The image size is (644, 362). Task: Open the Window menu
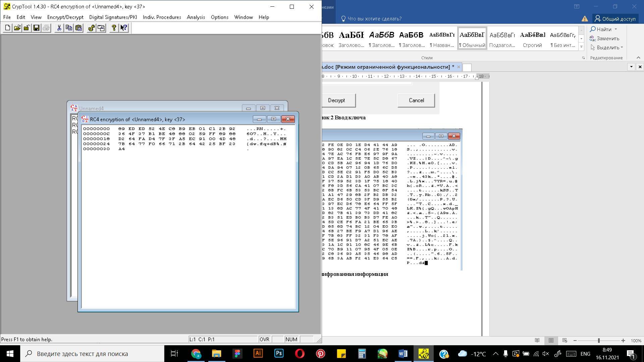244,17
